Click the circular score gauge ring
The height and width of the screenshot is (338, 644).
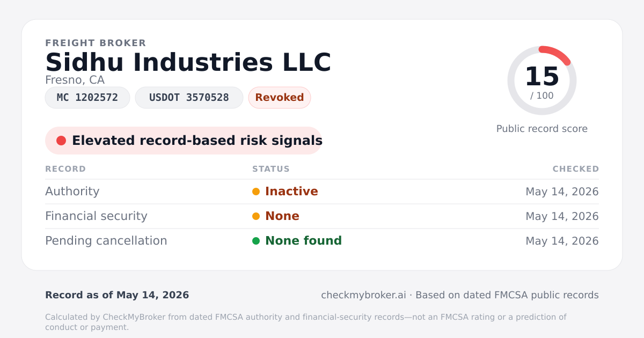coord(542,80)
